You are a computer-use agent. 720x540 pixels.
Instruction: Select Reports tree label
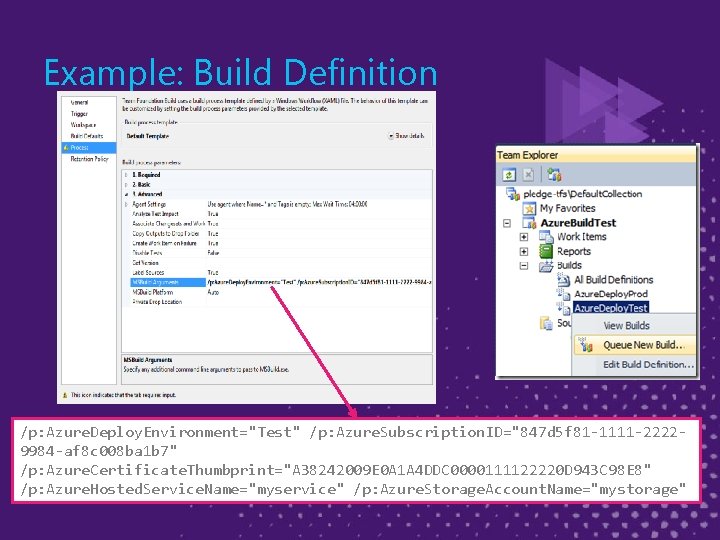click(x=574, y=251)
